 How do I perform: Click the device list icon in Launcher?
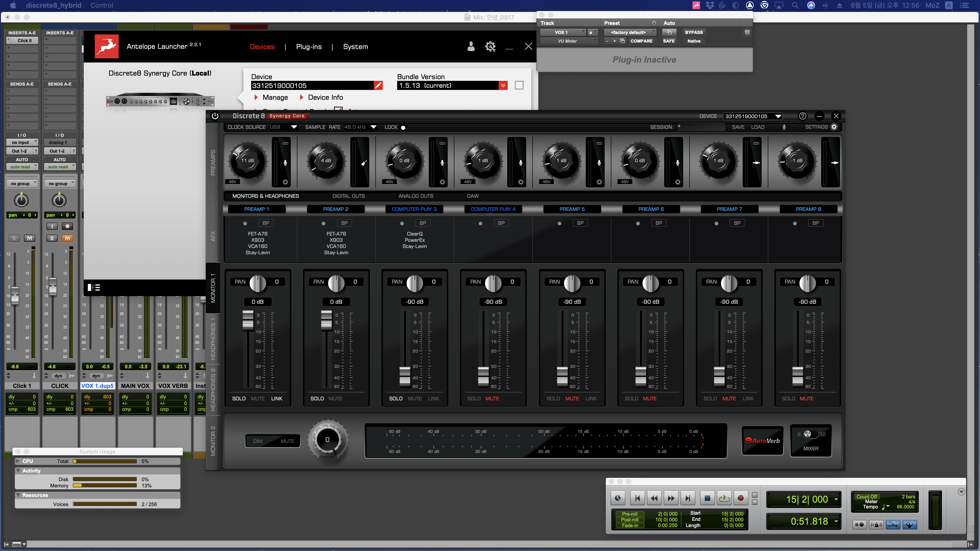(x=94, y=287)
